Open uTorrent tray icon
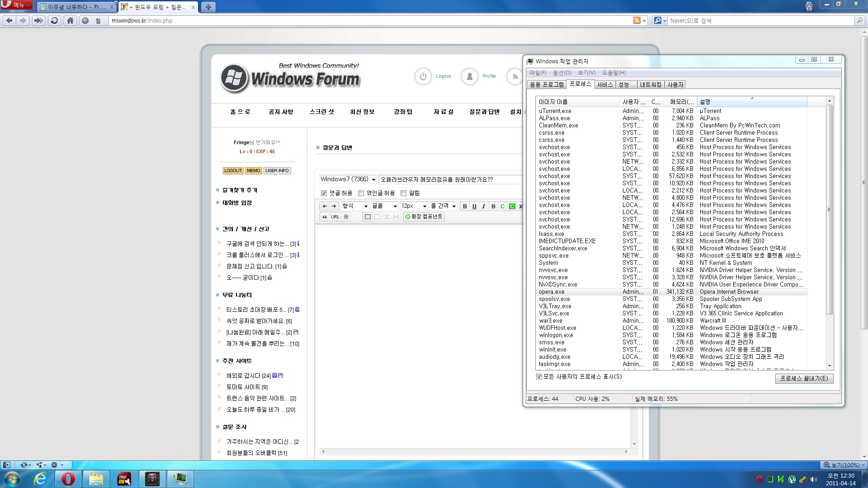The image size is (868, 488). pos(792,479)
